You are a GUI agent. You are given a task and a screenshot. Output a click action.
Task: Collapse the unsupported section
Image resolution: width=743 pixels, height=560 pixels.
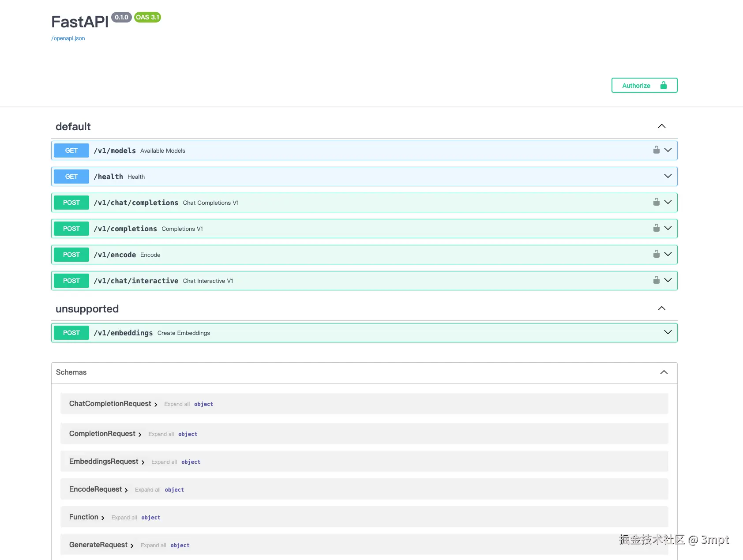pyautogui.click(x=662, y=308)
